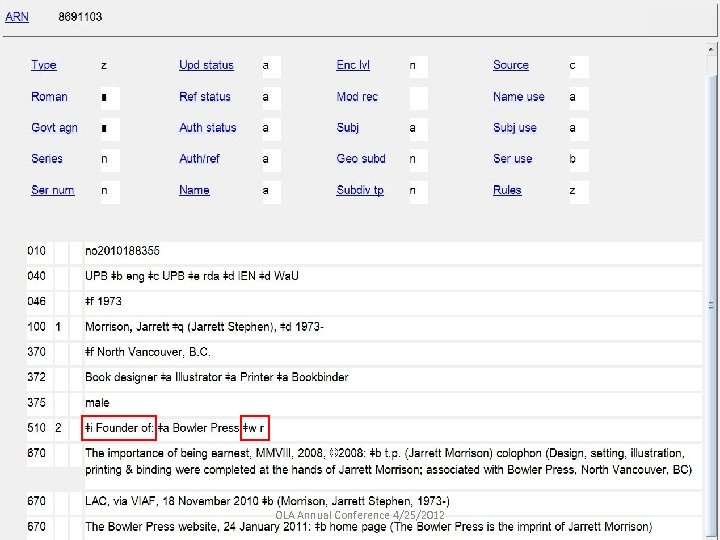The height and width of the screenshot is (540, 720).
Task: Click the Ser use value box
Action: [x=578, y=160]
